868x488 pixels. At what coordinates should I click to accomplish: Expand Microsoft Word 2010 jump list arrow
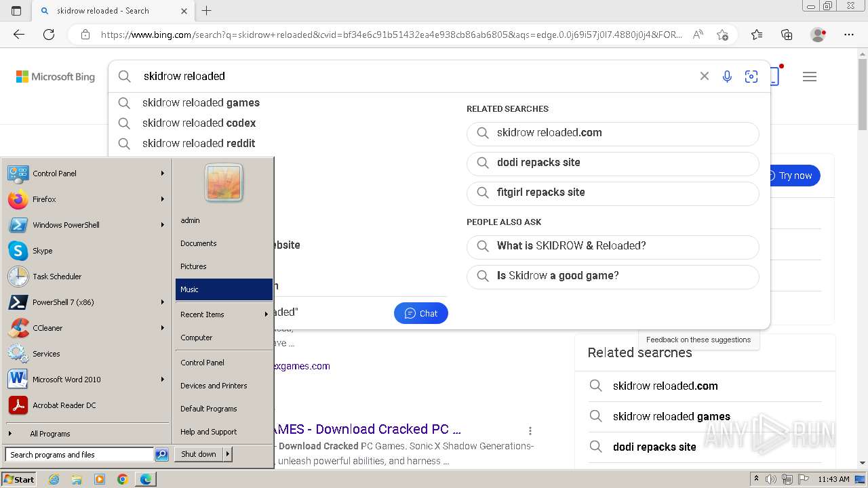163,380
